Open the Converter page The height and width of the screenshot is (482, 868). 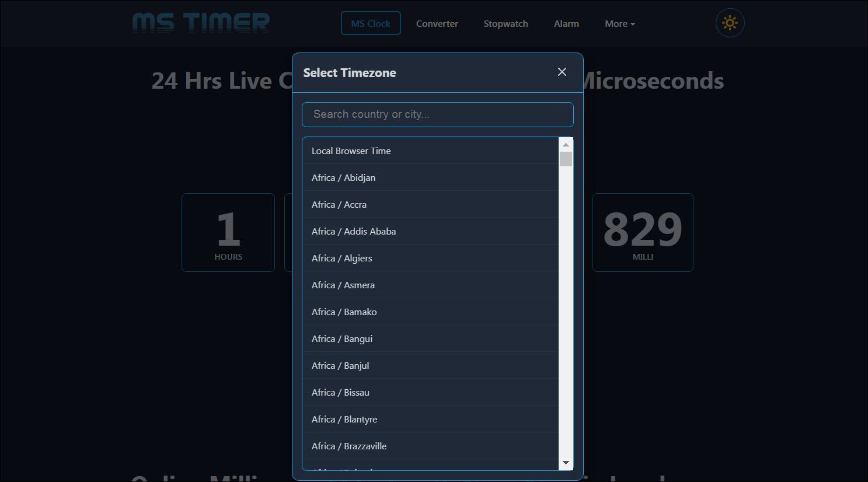pos(437,23)
